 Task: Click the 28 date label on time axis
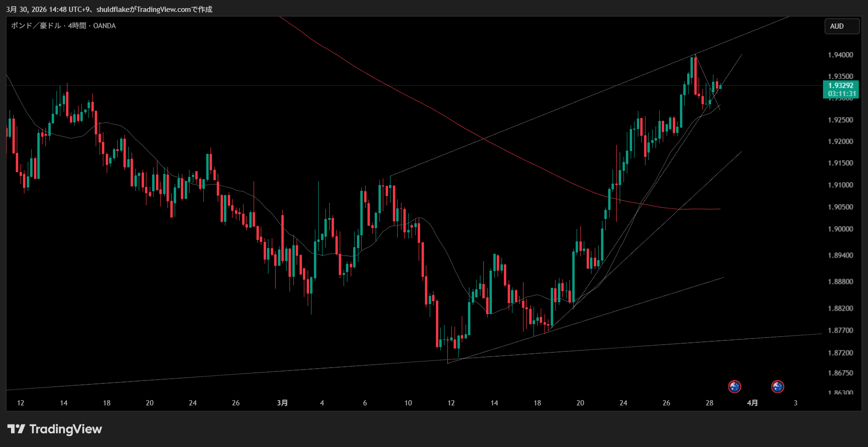709,403
